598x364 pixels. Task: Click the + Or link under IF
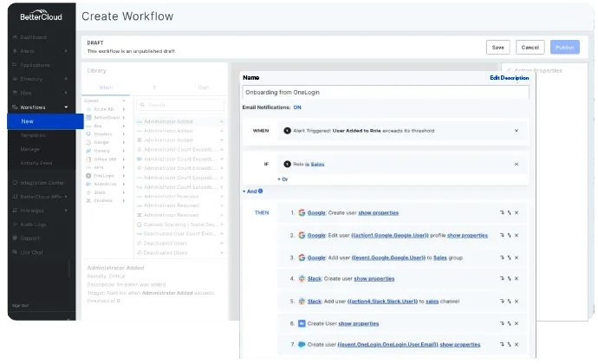pyautogui.click(x=283, y=179)
